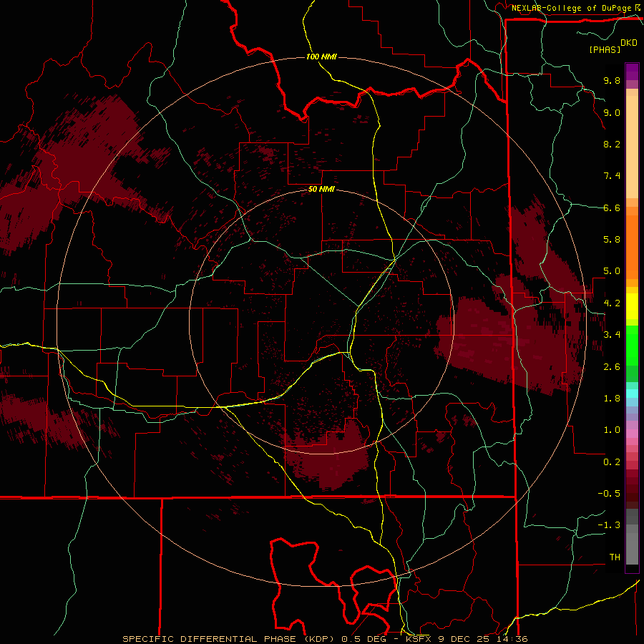The image size is (644, 644).
Task: Click the -0.5 legend value
Action: click(609, 494)
